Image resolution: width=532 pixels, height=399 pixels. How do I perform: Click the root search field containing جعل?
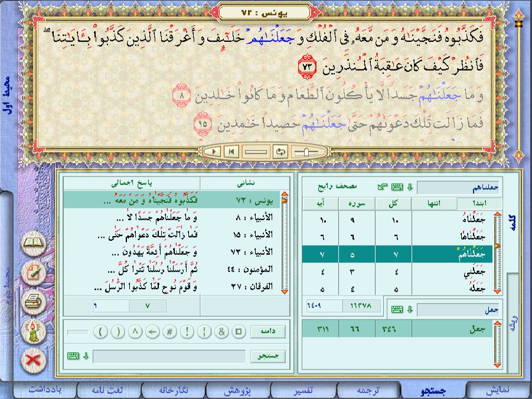pos(458,310)
